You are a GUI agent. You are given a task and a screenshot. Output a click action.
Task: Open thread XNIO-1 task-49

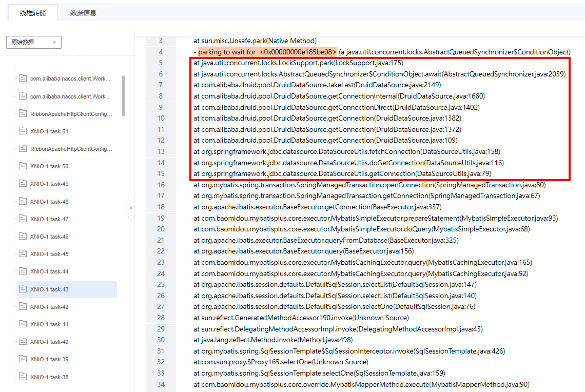[49, 184]
